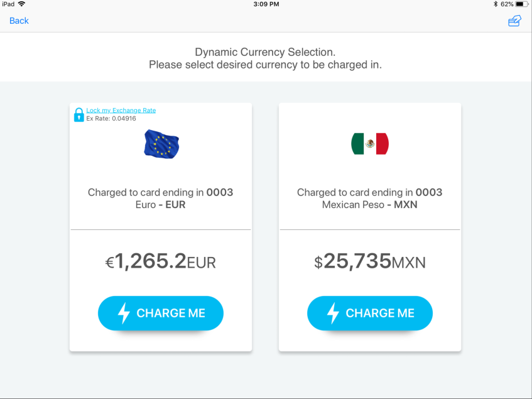Click the receipt card icon in top right corner
The width and height of the screenshot is (532, 399).
click(514, 21)
